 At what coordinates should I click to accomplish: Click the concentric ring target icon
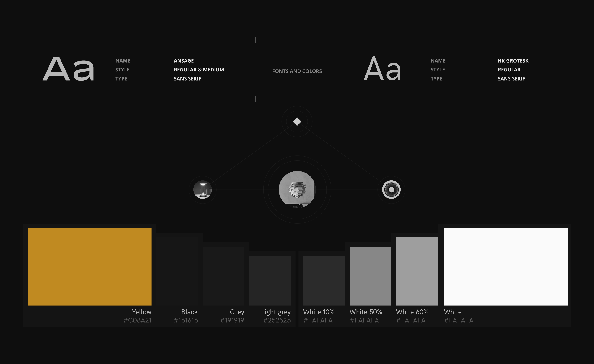click(391, 190)
